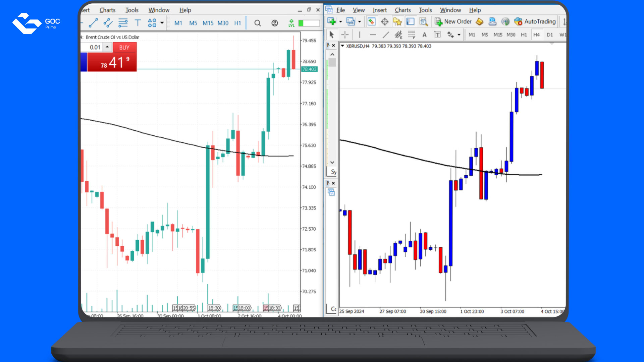Open the Charts menu in left window

[x=107, y=10]
